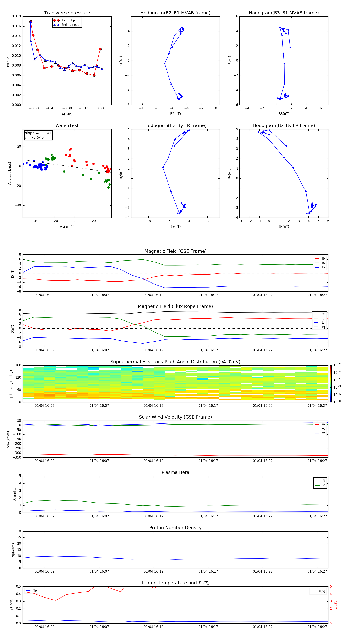The image size is (351, 644).
Task: Click 'Magnetic Field (GSE Frame)' title
Action: [175, 251]
